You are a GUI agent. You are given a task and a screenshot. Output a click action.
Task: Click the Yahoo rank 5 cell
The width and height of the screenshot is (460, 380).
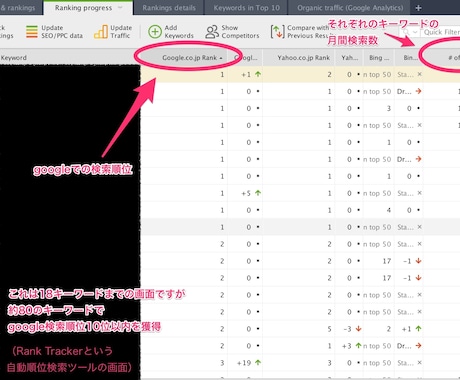[x=298, y=329]
